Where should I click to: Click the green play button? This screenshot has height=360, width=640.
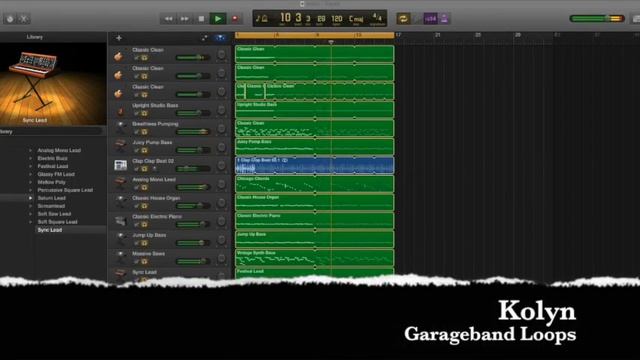click(218, 19)
